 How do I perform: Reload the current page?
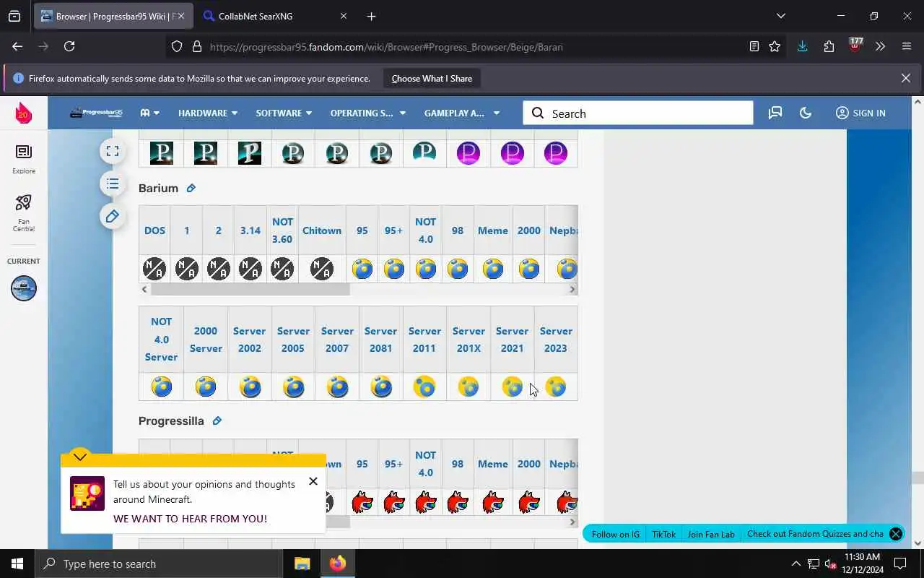pyautogui.click(x=69, y=46)
